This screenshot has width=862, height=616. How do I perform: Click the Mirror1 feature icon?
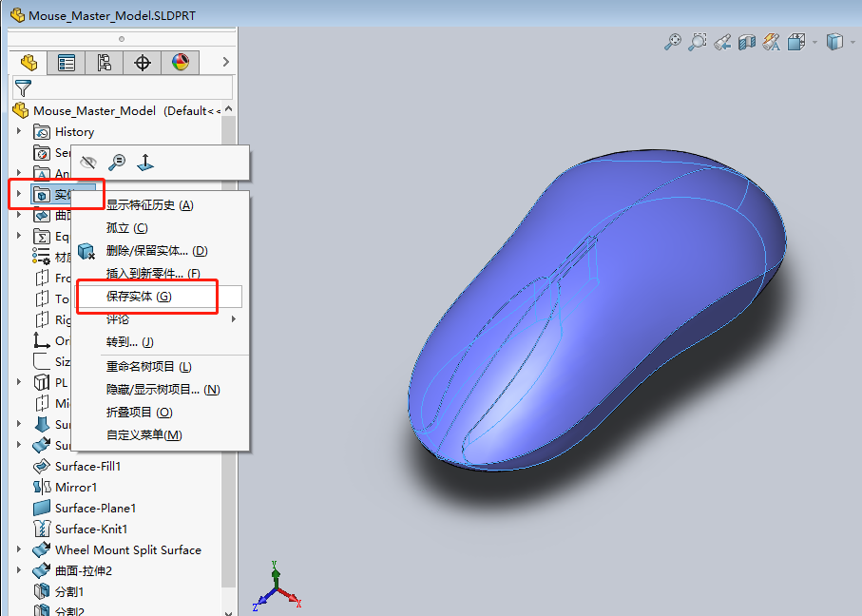tap(42, 488)
